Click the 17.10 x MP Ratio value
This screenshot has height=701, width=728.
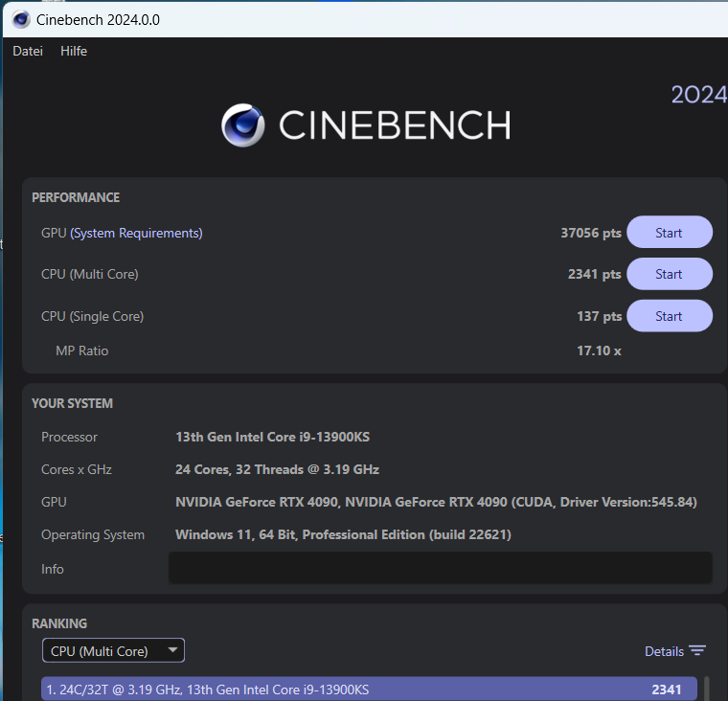(x=599, y=350)
